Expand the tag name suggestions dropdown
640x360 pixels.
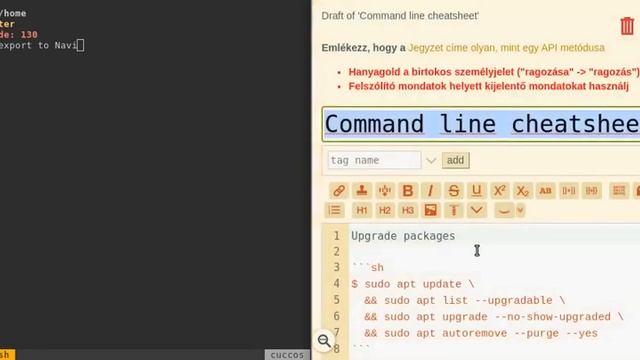point(431,160)
